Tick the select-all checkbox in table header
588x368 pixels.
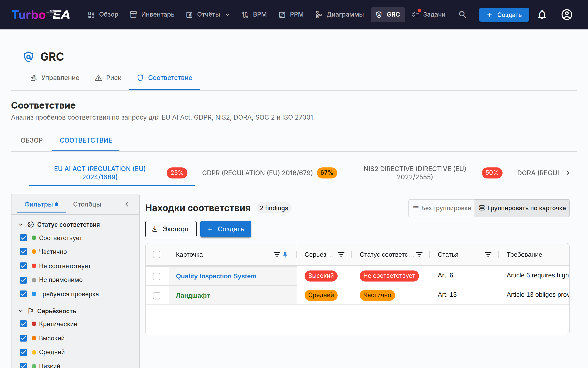click(x=157, y=254)
